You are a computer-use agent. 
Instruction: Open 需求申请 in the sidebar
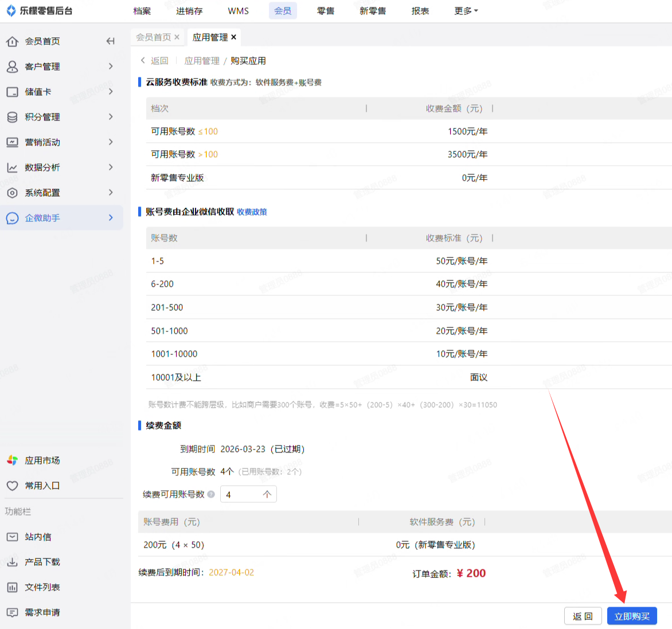[42, 613]
